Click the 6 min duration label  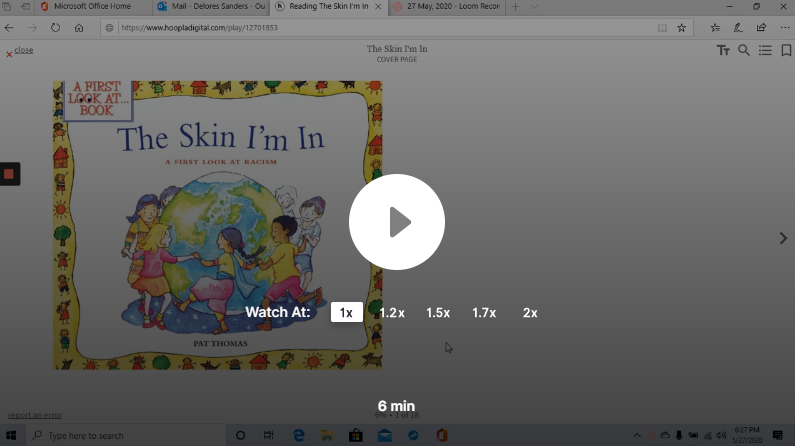[396, 406]
